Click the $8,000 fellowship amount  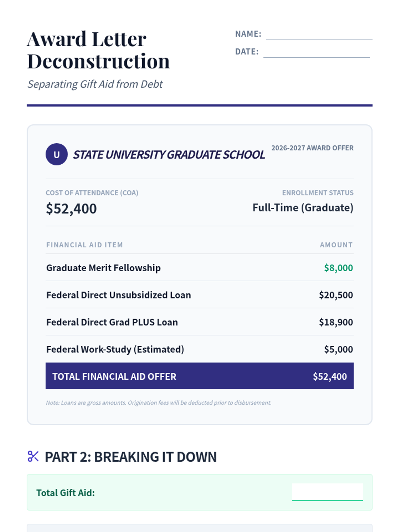tap(338, 268)
